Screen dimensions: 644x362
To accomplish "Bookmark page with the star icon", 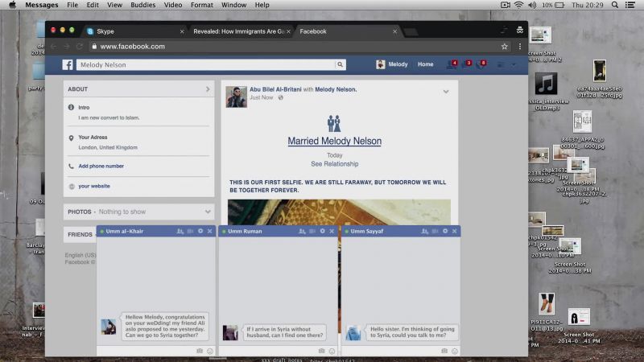I will point(505,47).
